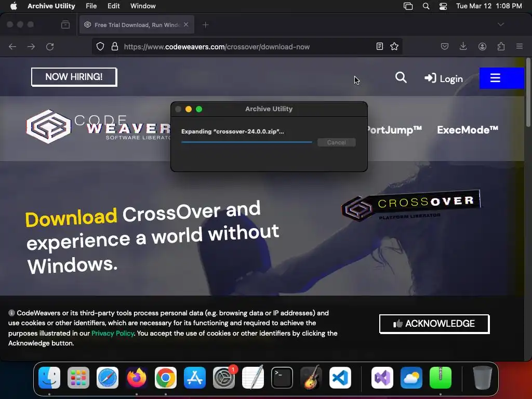Open System Settings from the dock

(x=224, y=378)
